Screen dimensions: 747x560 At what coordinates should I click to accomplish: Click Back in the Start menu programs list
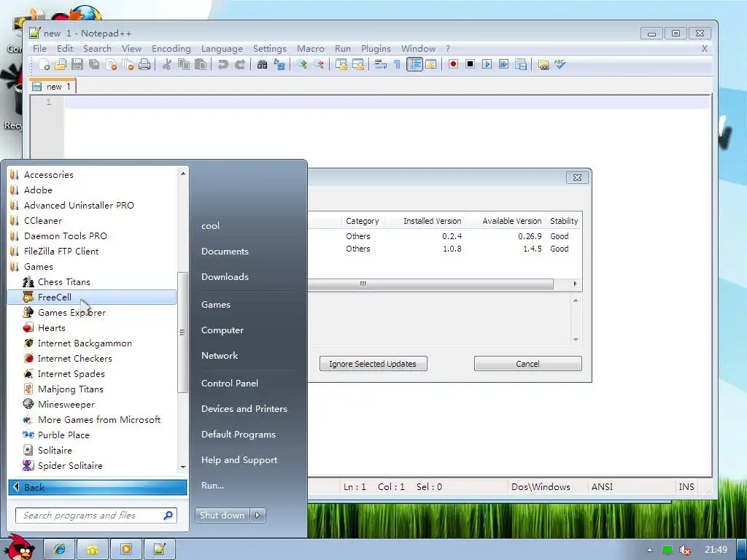point(98,487)
